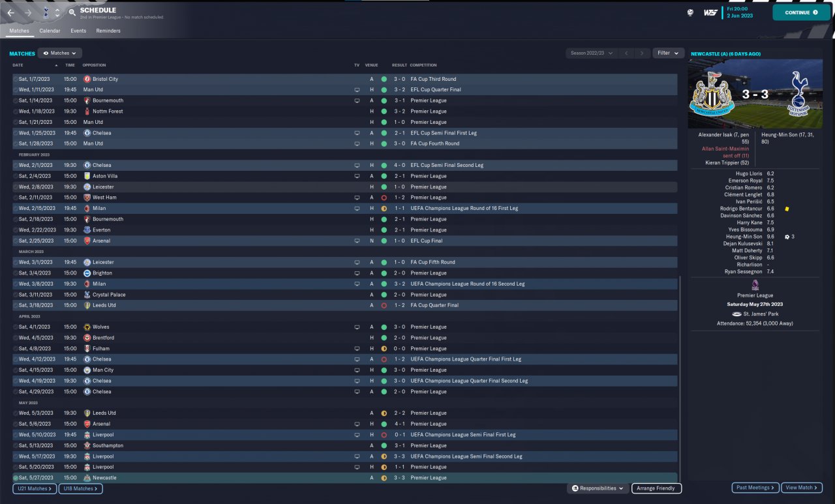Toggle the marker on Sat 4/1/2023 Wolves row

coord(16,327)
